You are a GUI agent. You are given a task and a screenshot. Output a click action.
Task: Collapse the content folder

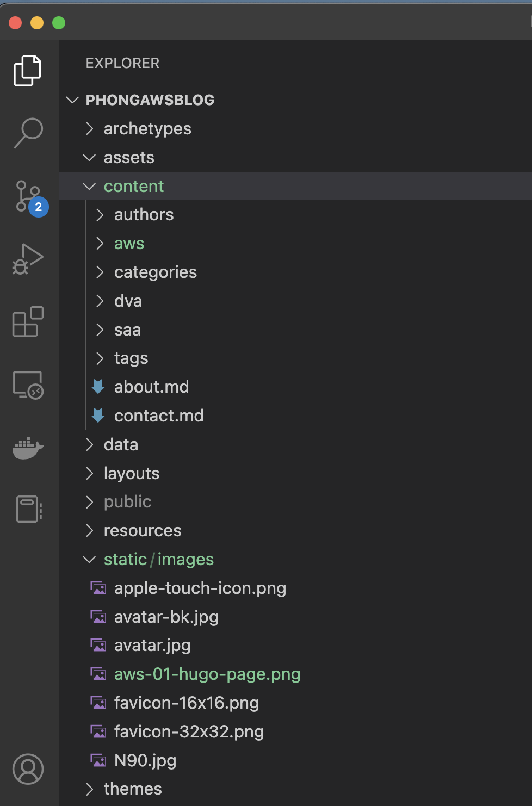point(133,187)
